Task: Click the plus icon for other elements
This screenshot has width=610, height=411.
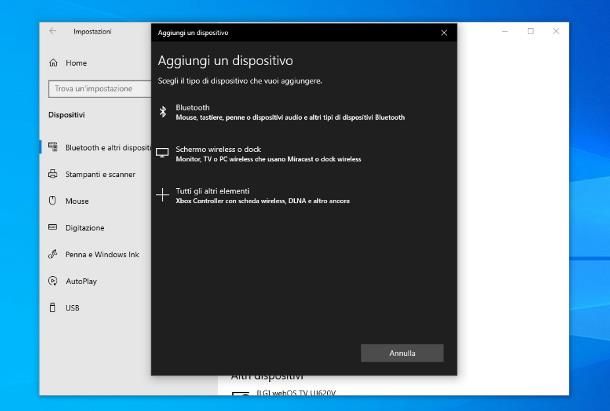Action: [x=162, y=195]
